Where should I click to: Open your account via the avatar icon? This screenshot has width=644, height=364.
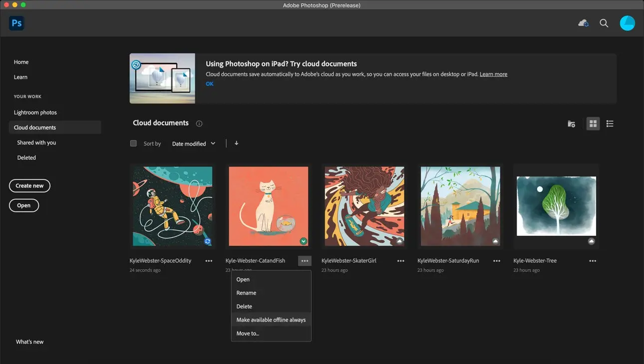click(627, 23)
